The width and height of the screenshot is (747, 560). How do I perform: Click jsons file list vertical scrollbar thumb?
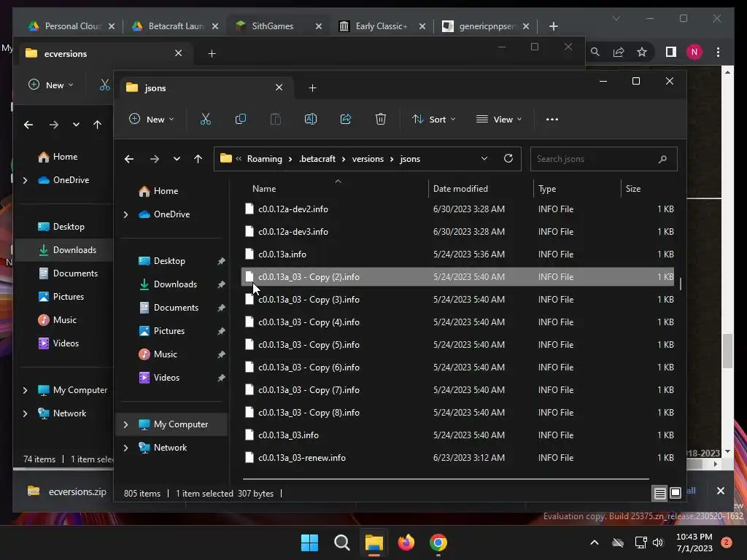[681, 284]
